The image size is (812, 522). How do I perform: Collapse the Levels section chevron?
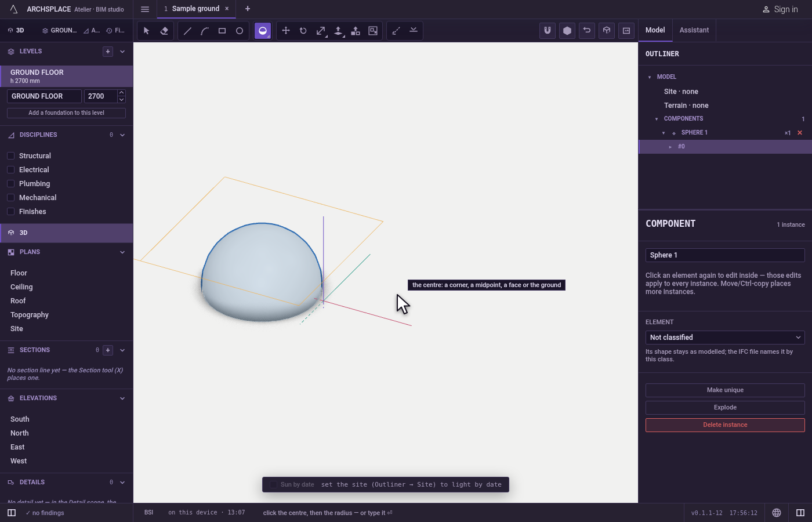tap(122, 52)
